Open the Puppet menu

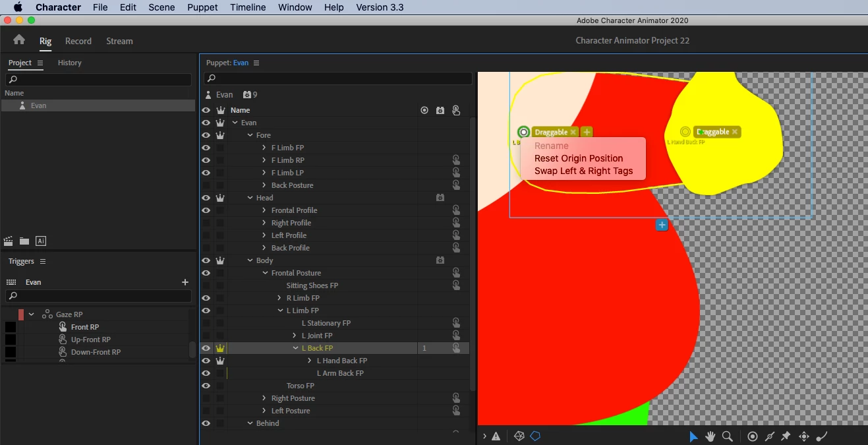click(x=202, y=7)
